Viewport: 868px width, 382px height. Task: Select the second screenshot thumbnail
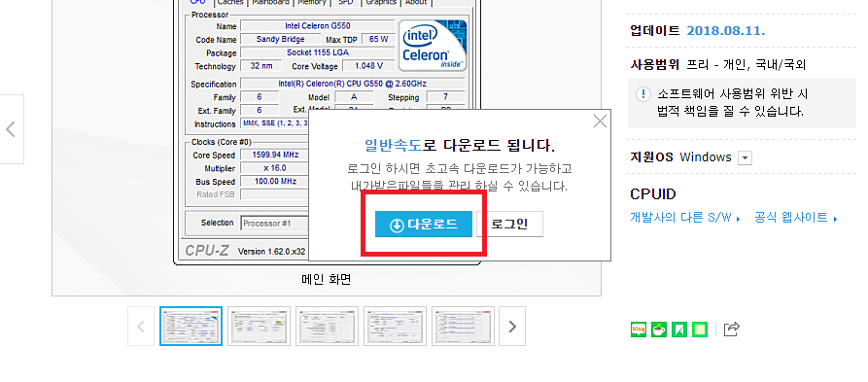260,327
